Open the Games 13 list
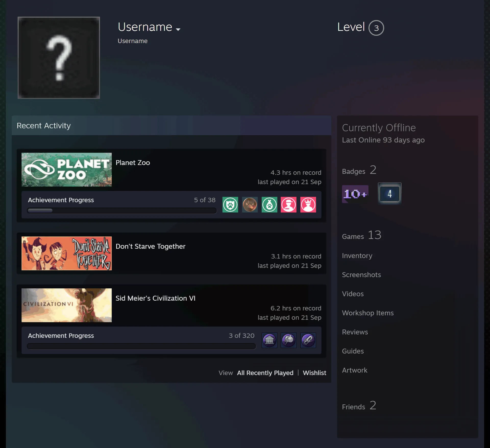This screenshot has height=448, width=490. pyautogui.click(x=362, y=235)
